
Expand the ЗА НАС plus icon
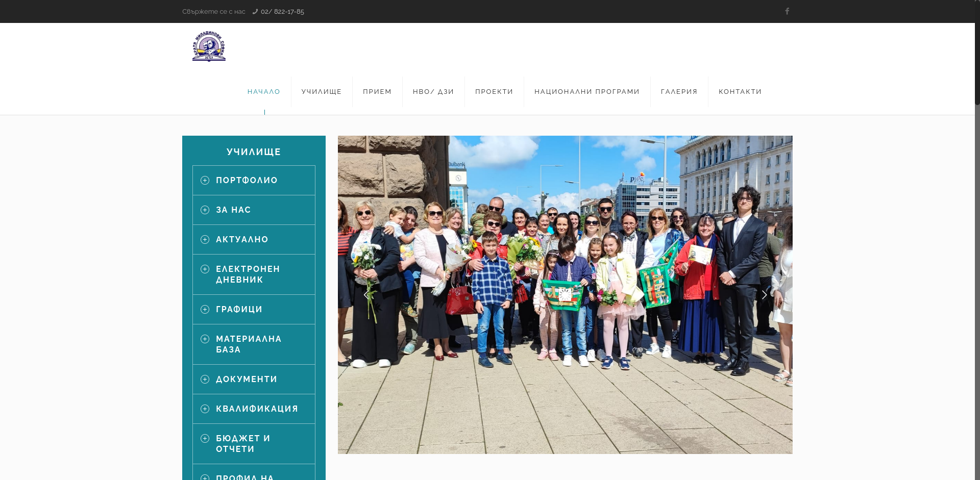tap(205, 210)
